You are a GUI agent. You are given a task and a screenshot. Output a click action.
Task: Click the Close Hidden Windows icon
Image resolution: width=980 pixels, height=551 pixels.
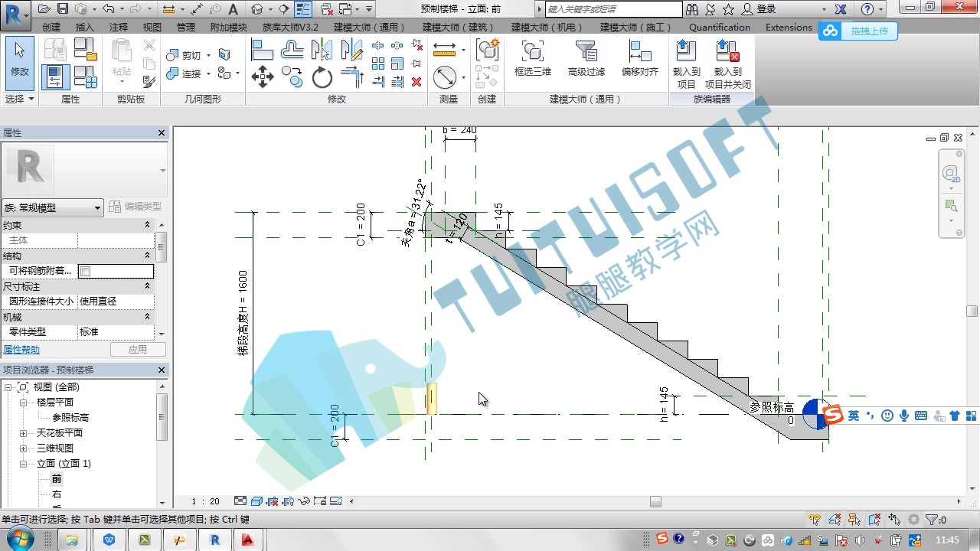(326, 9)
